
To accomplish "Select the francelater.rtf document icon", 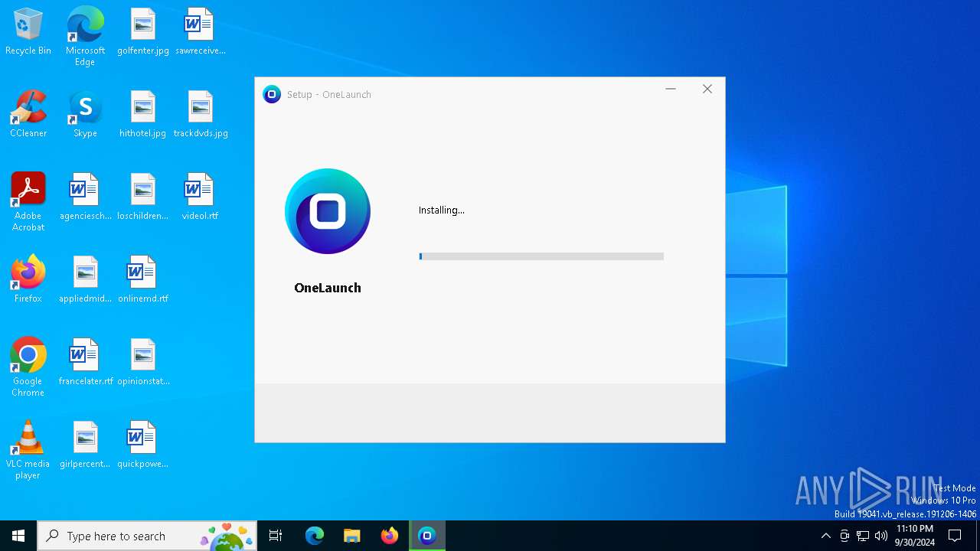I will click(x=85, y=363).
